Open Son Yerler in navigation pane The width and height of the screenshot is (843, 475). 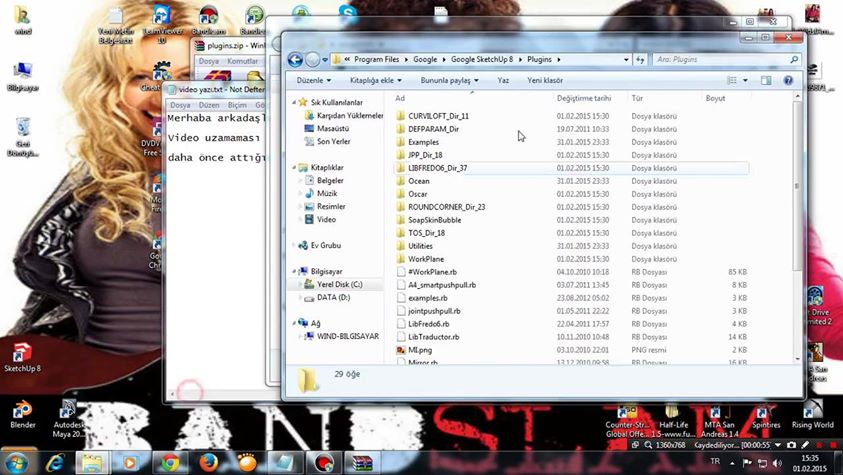click(333, 141)
